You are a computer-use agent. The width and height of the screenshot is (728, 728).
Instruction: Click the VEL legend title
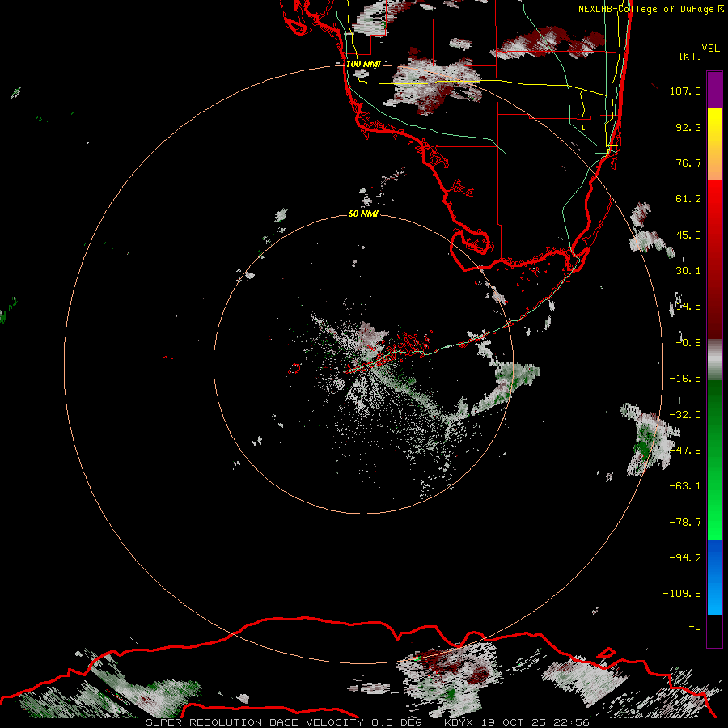[710, 48]
